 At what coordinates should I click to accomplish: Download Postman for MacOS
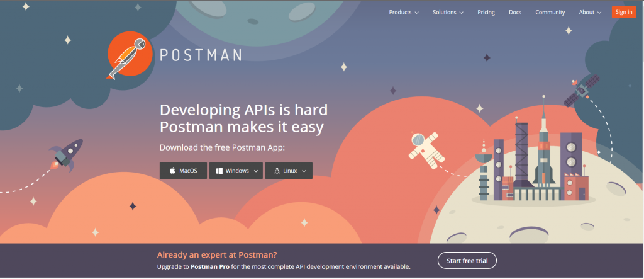[183, 171]
